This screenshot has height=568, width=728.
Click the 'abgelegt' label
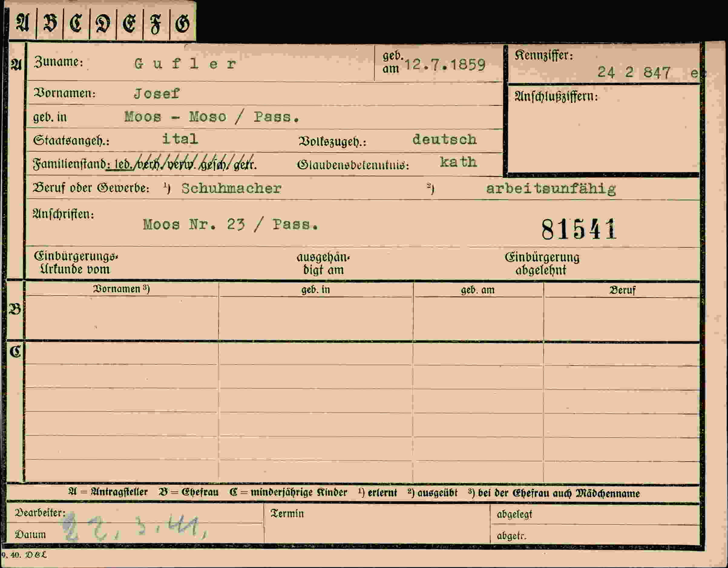tap(514, 515)
